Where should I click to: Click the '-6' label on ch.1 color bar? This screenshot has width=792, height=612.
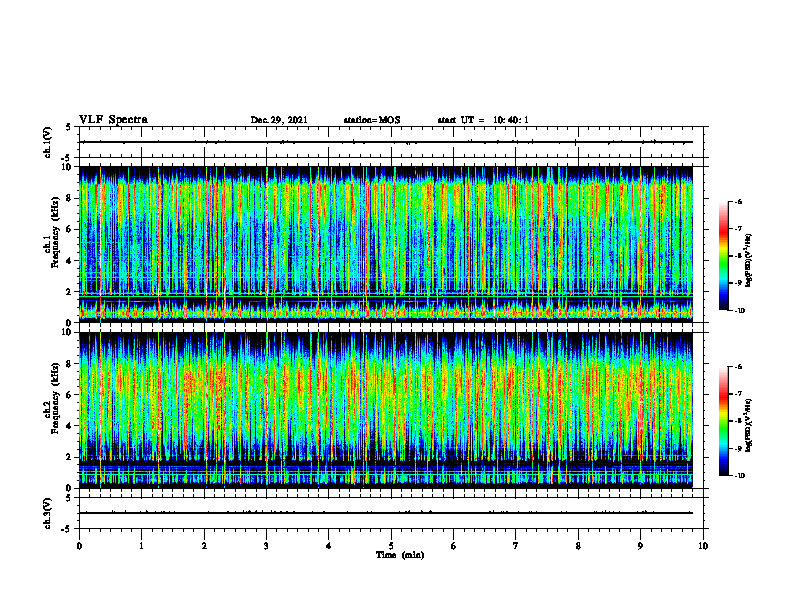point(738,201)
